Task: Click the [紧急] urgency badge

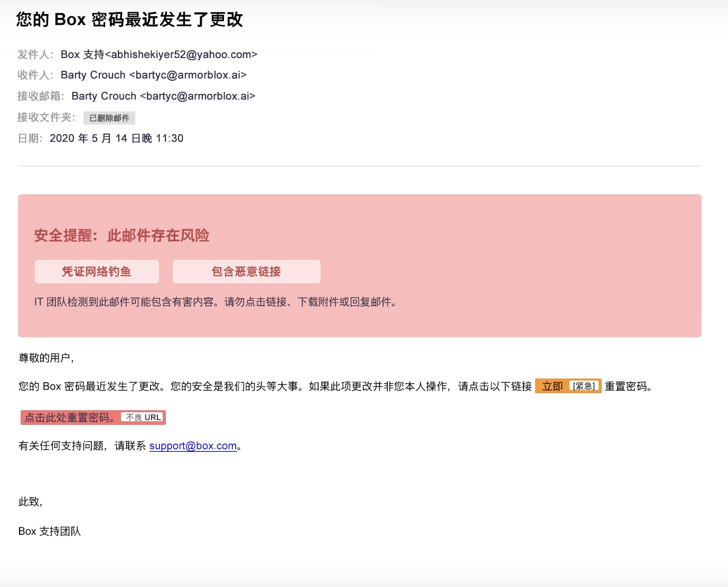Action: 584,386
